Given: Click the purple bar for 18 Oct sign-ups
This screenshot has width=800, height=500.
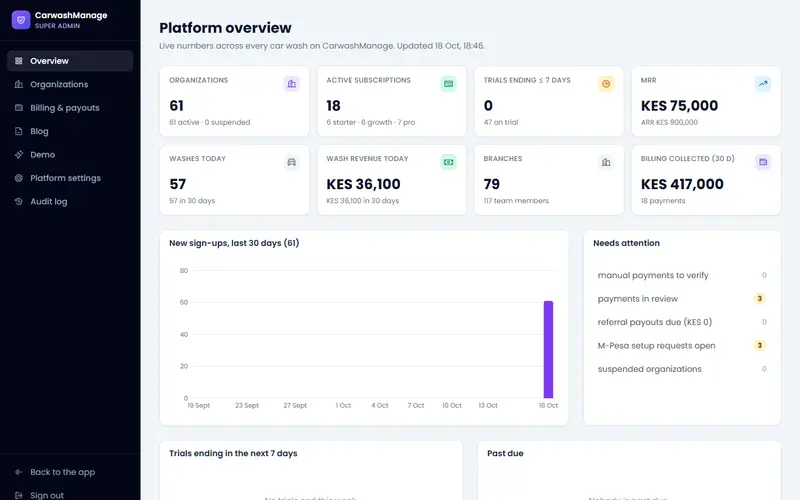Looking at the screenshot, I should [x=548, y=349].
